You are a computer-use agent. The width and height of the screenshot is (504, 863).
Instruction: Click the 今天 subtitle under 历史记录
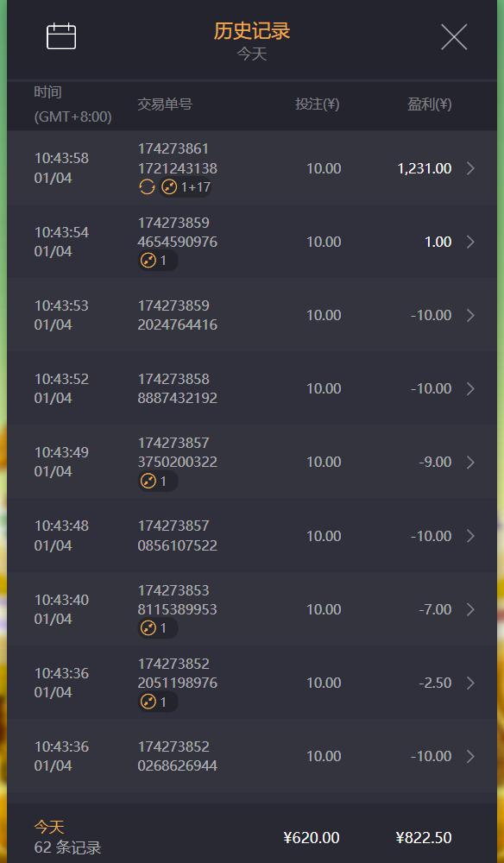[252, 54]
